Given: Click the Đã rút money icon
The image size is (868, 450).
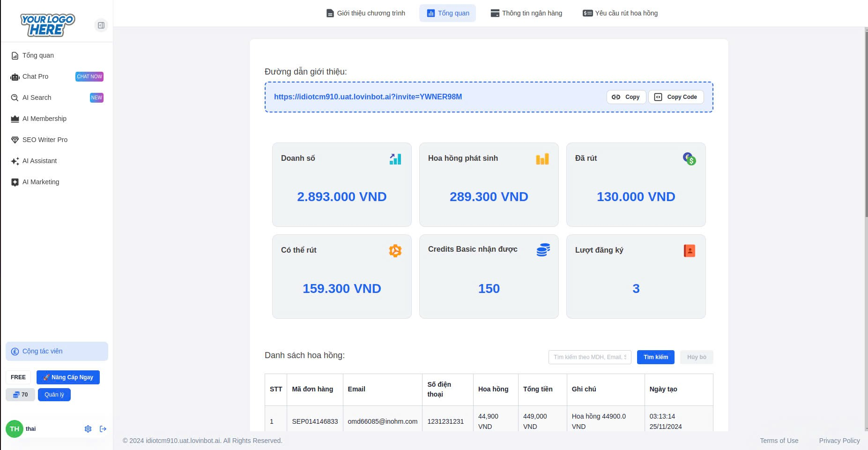Looking at the screenshot, I should (x=689, y=159).
